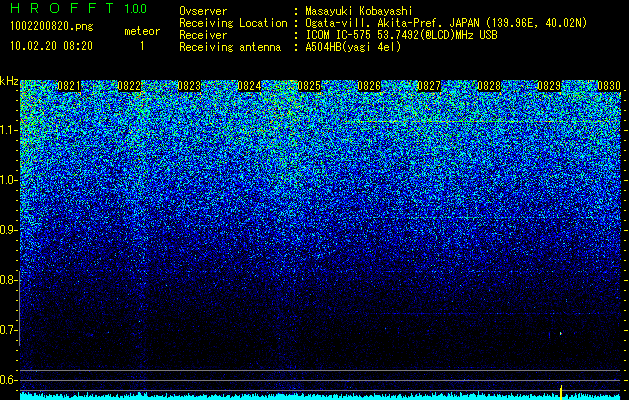
Task: Click the 0.9 frequency axis label
Action: pos(8,230)
